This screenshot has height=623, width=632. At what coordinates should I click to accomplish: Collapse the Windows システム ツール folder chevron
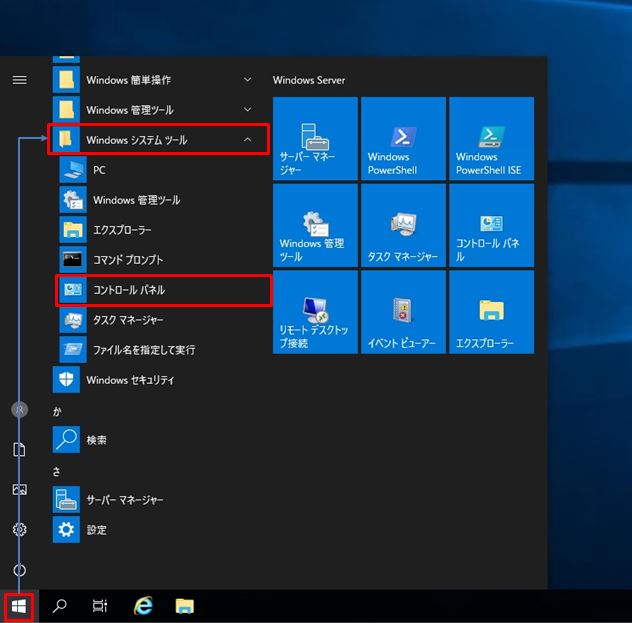247,140
